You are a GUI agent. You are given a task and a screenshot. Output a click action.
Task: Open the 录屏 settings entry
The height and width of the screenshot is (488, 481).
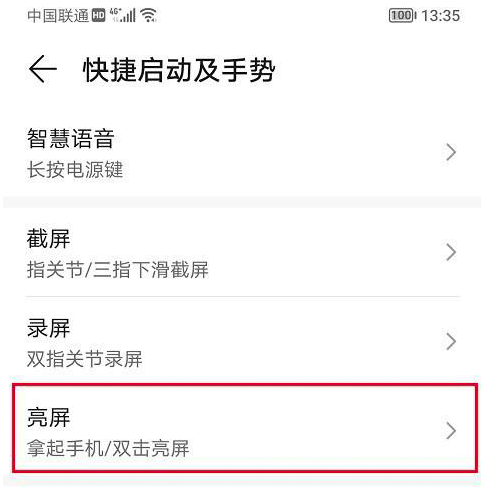(x=242, y=341)
